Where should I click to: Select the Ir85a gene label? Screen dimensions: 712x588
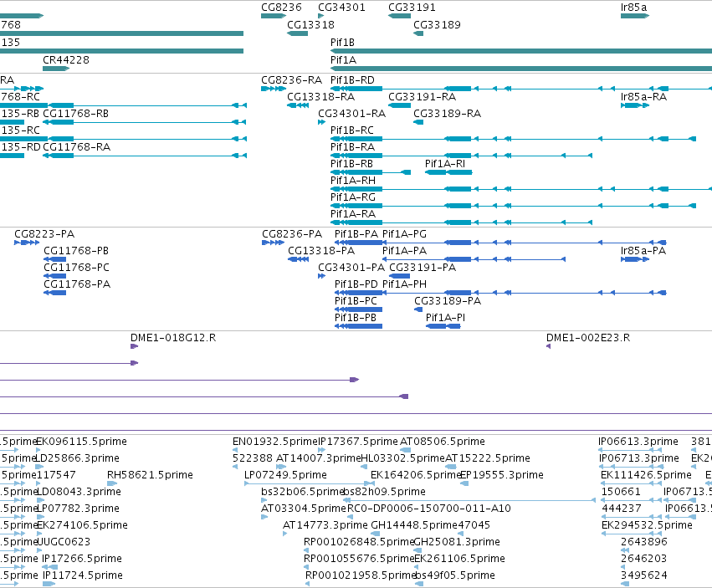tap(633, 8)
